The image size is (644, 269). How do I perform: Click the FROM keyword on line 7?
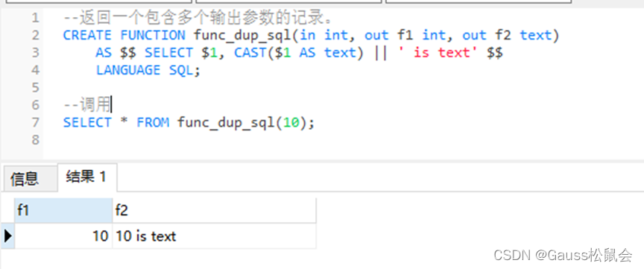pyautogui.click(x=153, y=122)
